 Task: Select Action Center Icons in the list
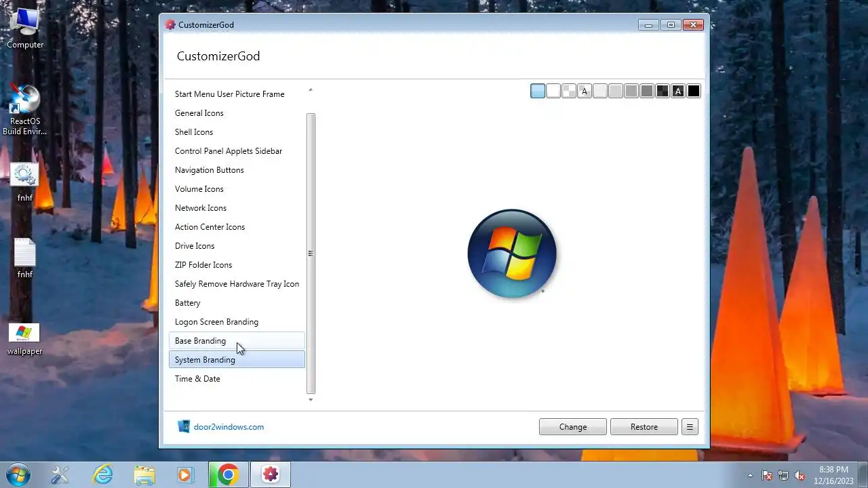click(x=237, y=227)
